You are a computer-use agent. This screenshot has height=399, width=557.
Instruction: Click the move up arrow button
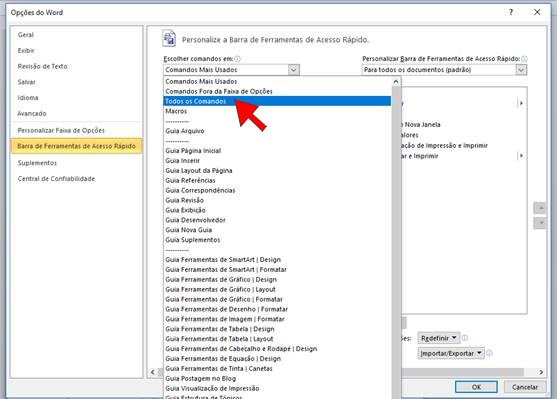click(x=540, y=207)
